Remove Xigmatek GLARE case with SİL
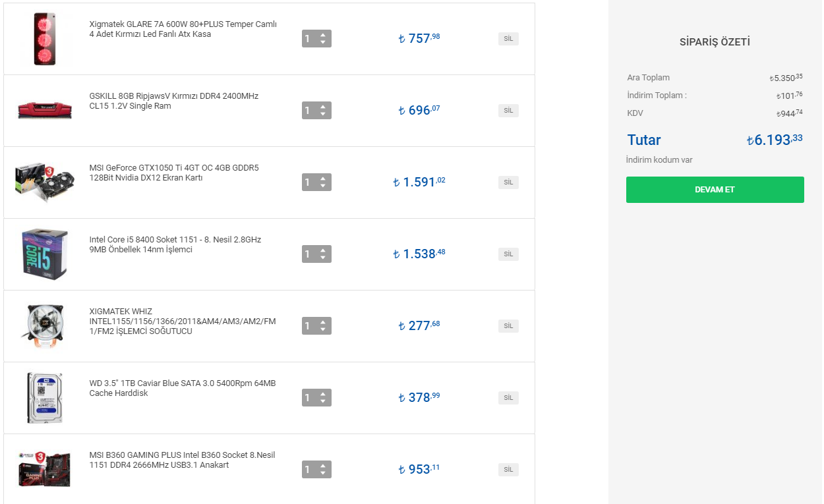Image resolution: width=824 pixels, height=504 pixels. (508, 39)
